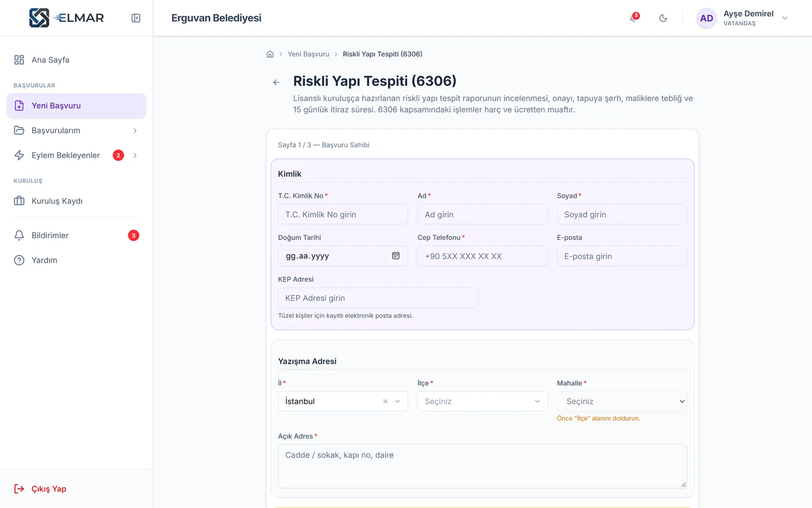This screenshot has width=812, height=508.
Task: Expand Ayşe Demirel account menu chevron
Action: [785, 18]
